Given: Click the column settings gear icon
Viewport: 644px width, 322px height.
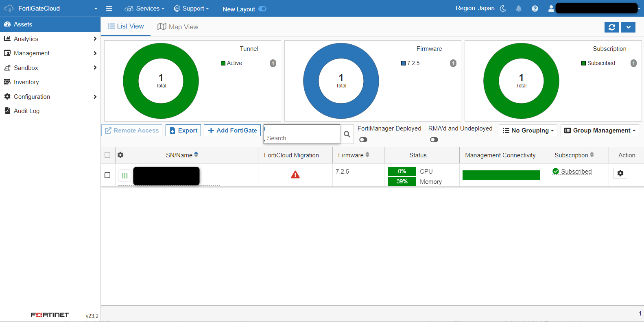Looking at the screenshot, I should (120, 155).
